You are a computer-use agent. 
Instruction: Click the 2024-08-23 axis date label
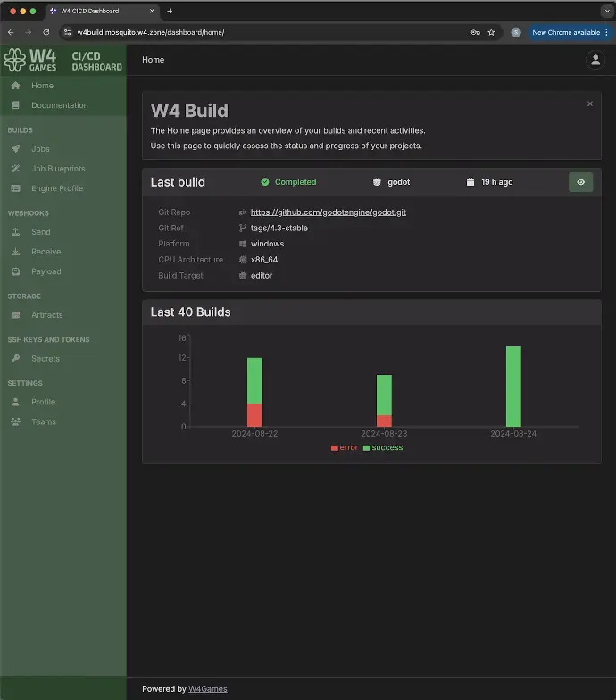[384, 434]
